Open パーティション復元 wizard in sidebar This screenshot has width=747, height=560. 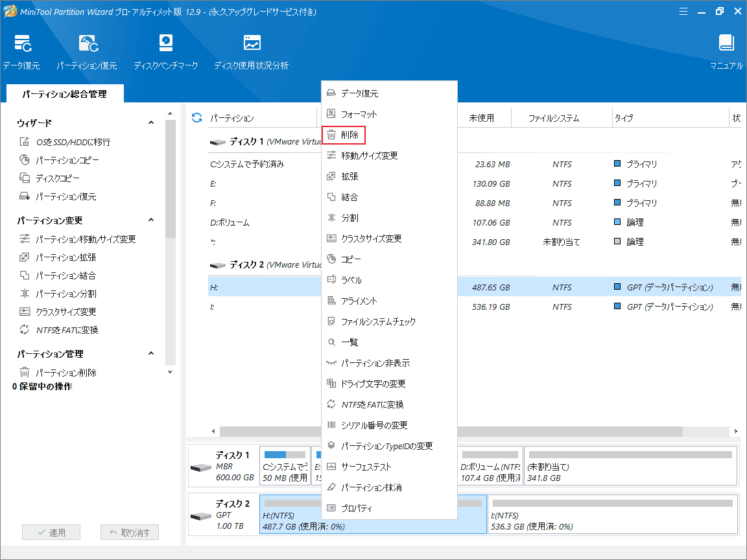point(58,196)
